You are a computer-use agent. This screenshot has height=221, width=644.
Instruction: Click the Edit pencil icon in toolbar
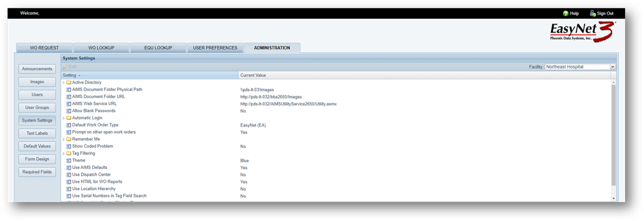click(x=65, y=67)
